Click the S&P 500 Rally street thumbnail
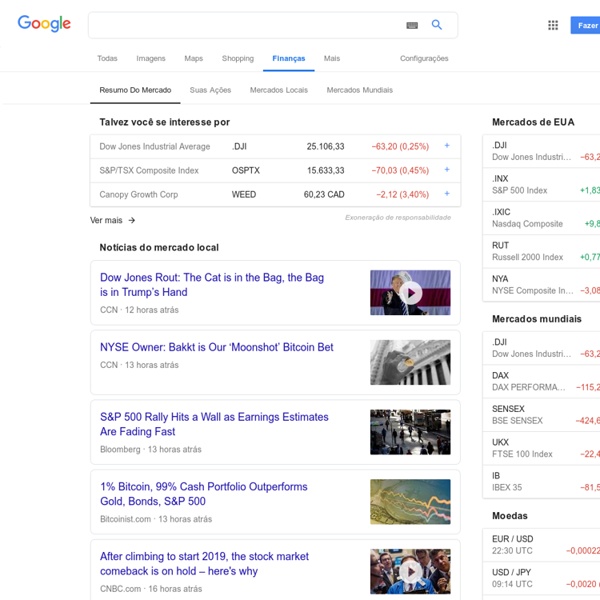Screen dimensions: 600x600 [x=410, y=432]
